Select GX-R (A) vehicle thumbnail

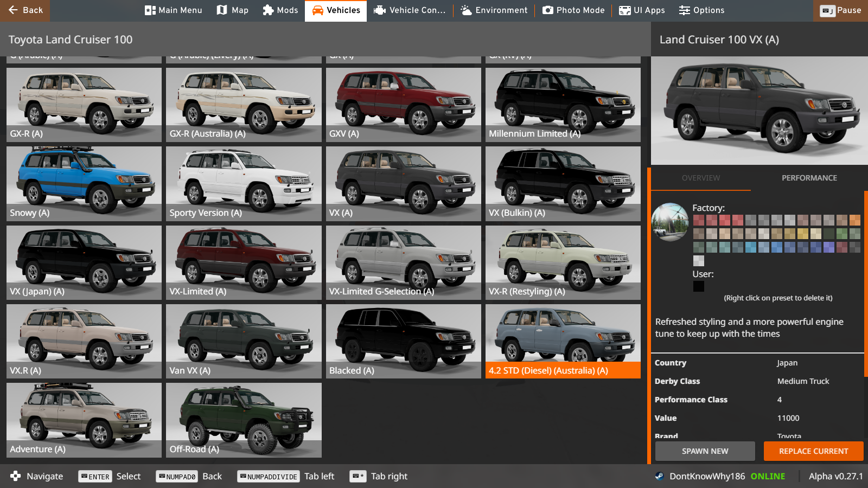(84, 105)
